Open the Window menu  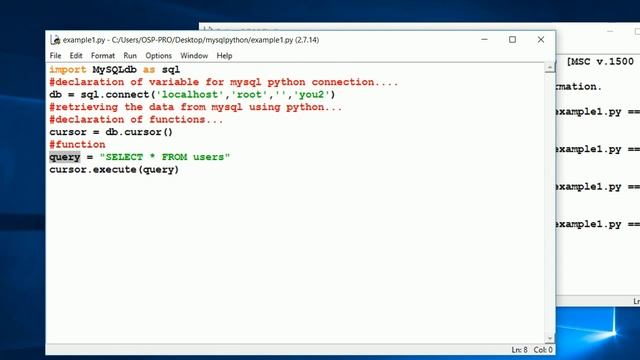[x=194, y=56]
